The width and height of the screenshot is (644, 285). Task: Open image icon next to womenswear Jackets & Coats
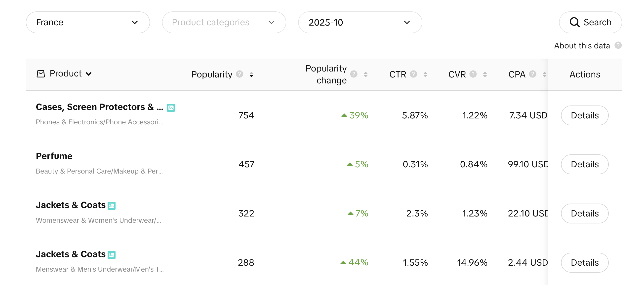pyautogui.click(x=112, y=206)
